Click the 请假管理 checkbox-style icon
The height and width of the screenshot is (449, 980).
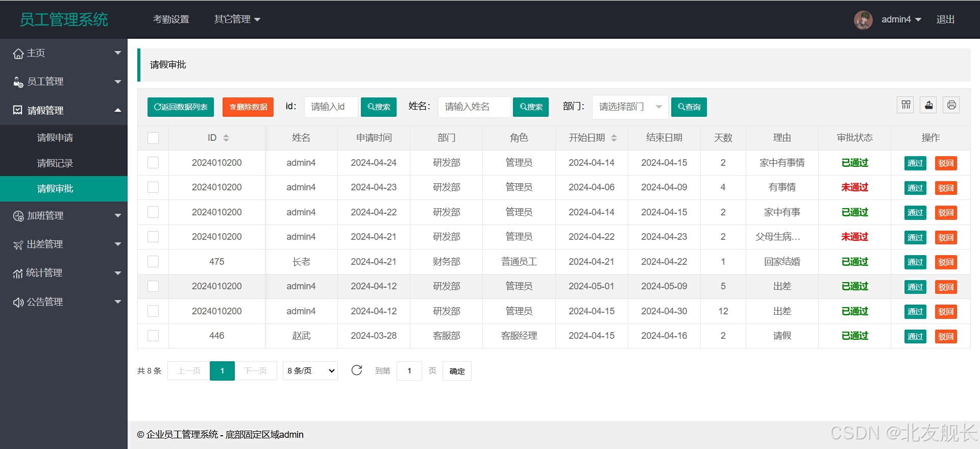coord(18,110)
